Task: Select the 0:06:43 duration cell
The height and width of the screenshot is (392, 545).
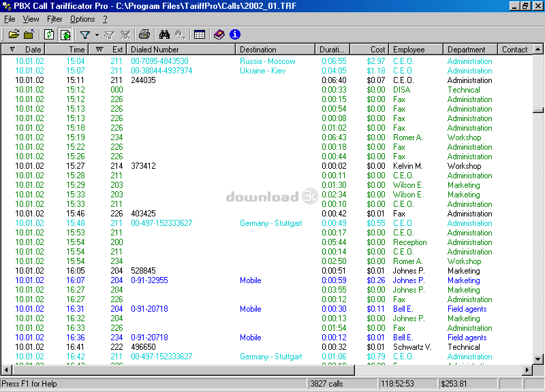Action: coord(334,137)
